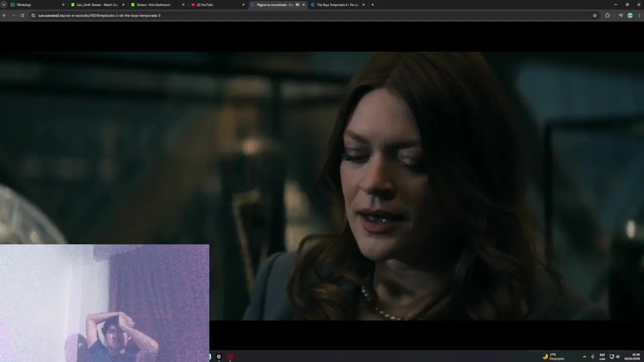Click the microphone tray icon
644x362 pixels.
point(593,356)
